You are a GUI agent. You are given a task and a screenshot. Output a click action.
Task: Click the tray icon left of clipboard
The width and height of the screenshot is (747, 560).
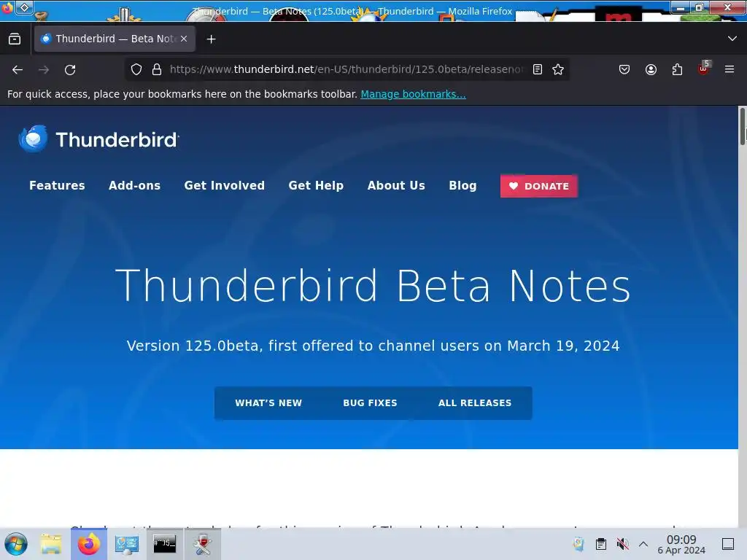click(578, 544)
